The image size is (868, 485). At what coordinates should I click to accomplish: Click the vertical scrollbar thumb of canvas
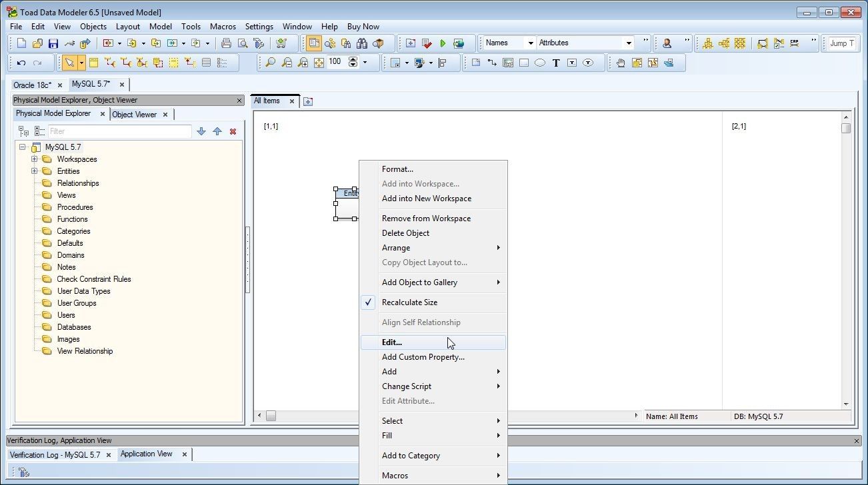846,128
